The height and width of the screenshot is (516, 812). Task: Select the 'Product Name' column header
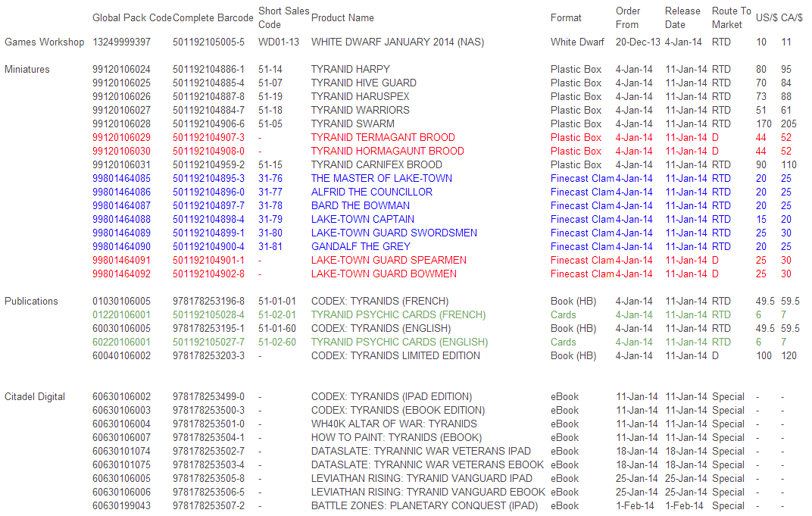click(x=342, y=17)
